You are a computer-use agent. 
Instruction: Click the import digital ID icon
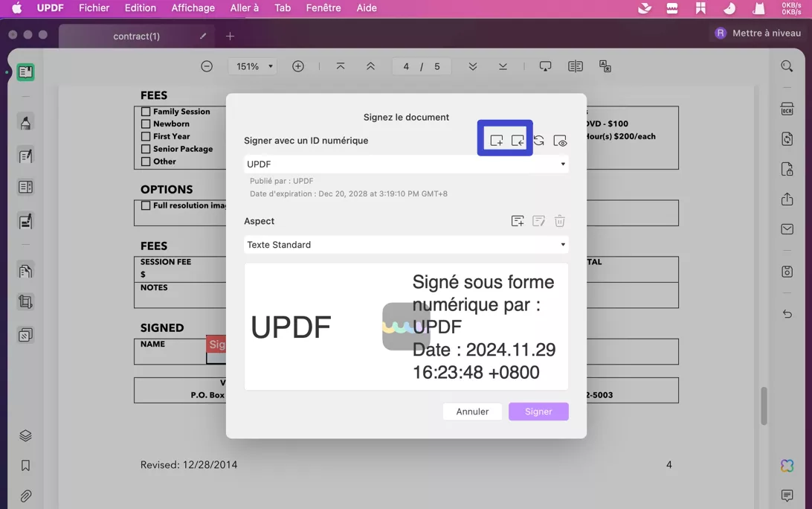pyautogui.click(x=518, y=141)
